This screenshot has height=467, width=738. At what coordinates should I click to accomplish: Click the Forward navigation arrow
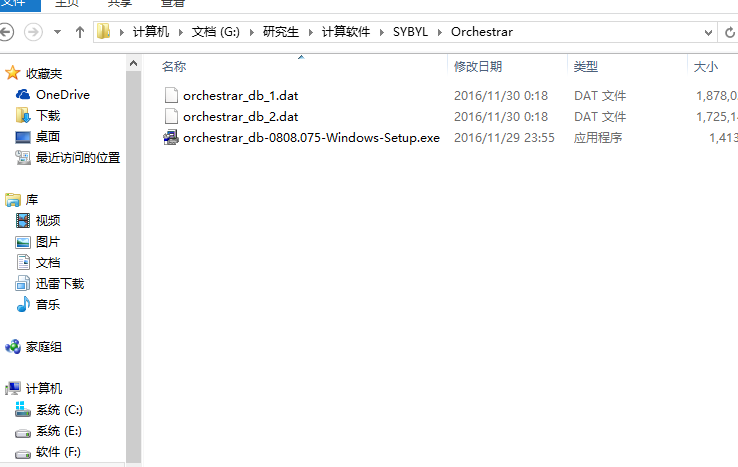tap(33, 32)
